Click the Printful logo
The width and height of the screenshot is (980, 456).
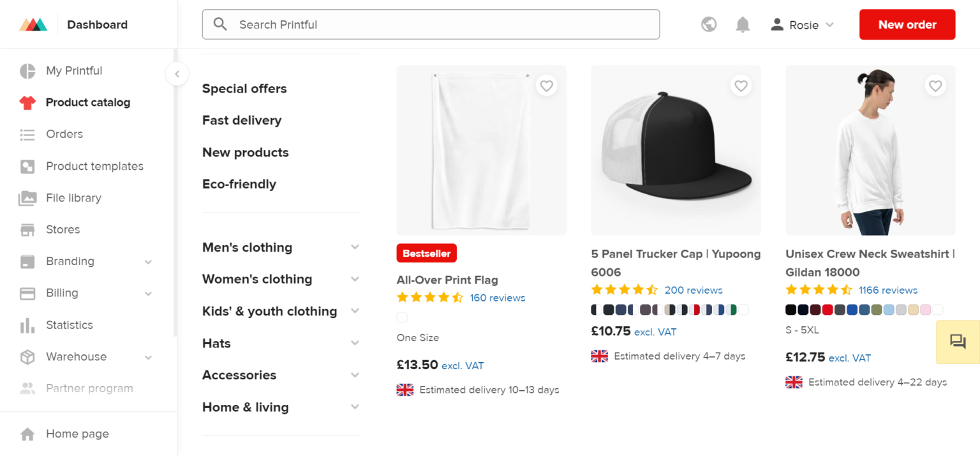[33, 24]
